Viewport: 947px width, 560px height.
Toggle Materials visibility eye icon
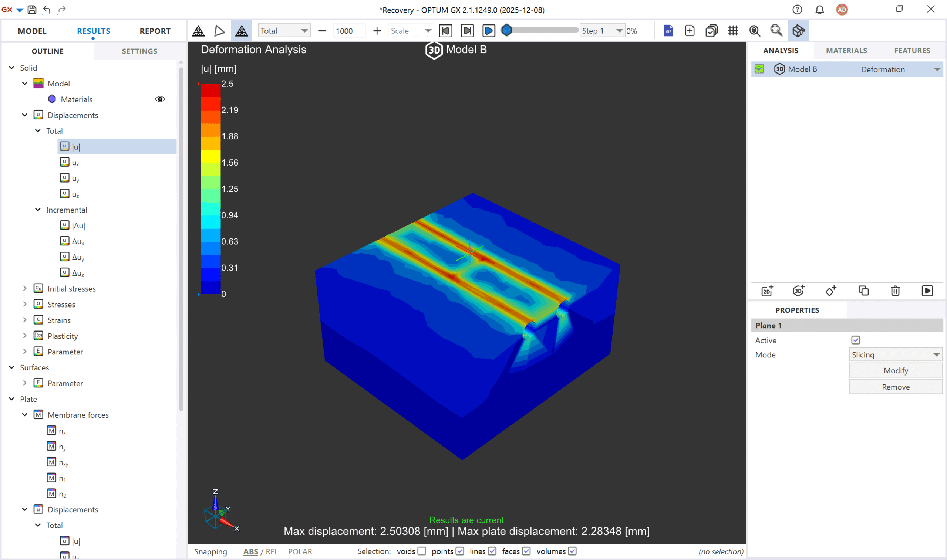(160, 99)
